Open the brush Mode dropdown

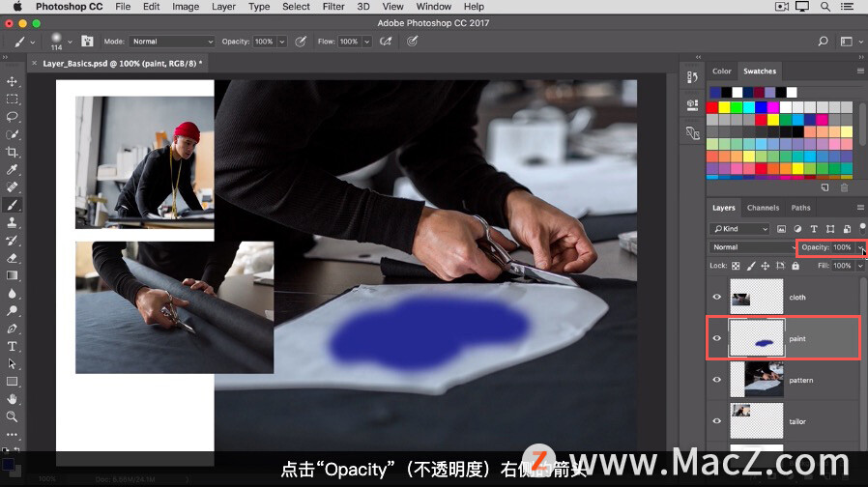point(172,42)
